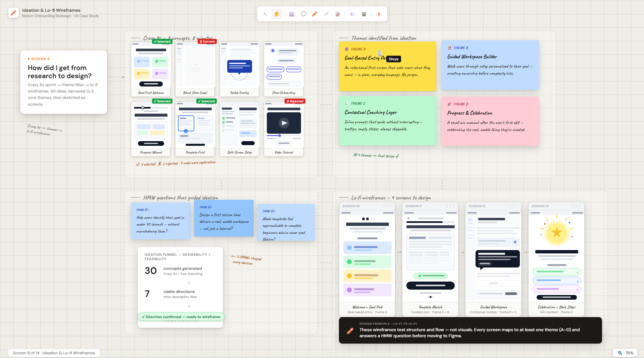Click 'Direction confirmed — ready to wireframe' pill

pyautogui.click(x=181, y=317)
